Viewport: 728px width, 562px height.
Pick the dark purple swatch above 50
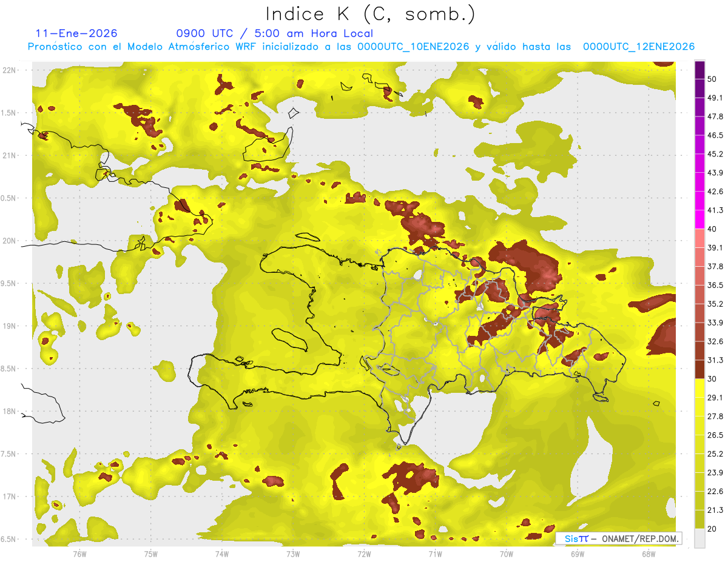(699, 70)
